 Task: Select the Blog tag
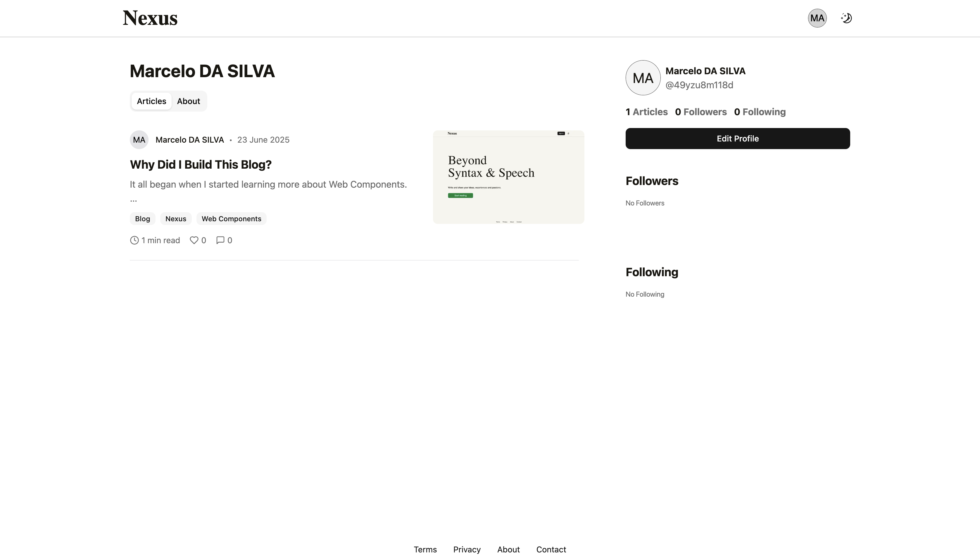coord(142,219)
